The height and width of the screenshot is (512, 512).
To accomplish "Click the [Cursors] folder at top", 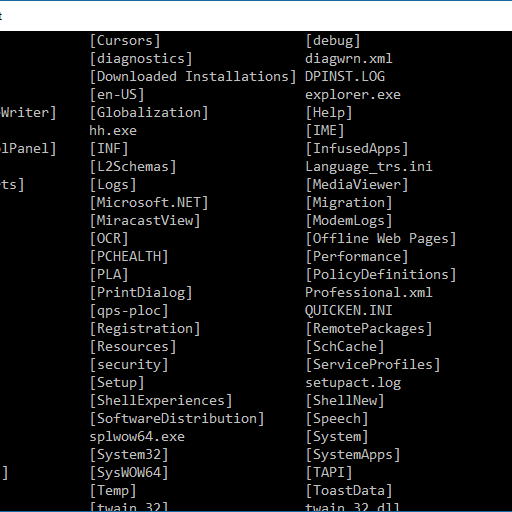I will click(125, 41).
